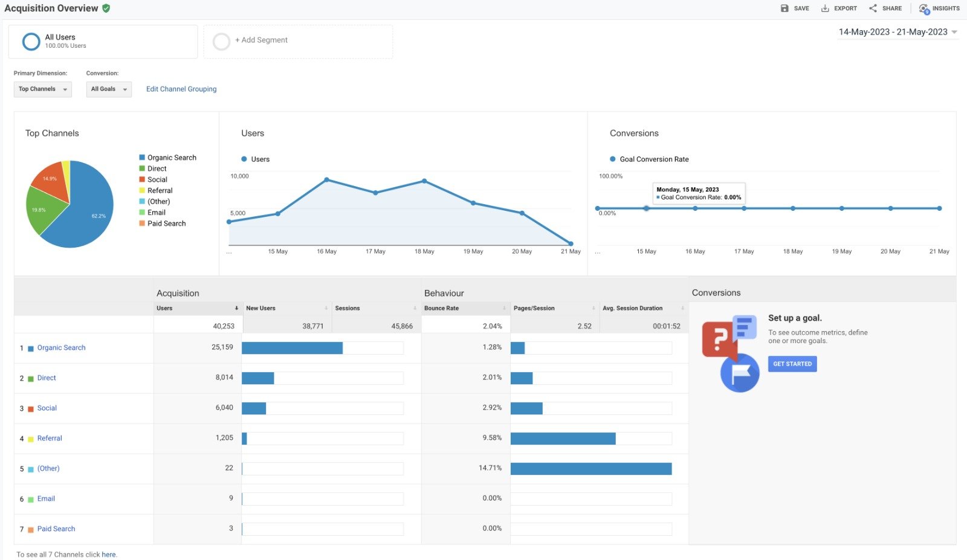The width and height of the screenshot is (967, 560).
Task: Click the Organic Search legend entry
Action: pos(167,158)
